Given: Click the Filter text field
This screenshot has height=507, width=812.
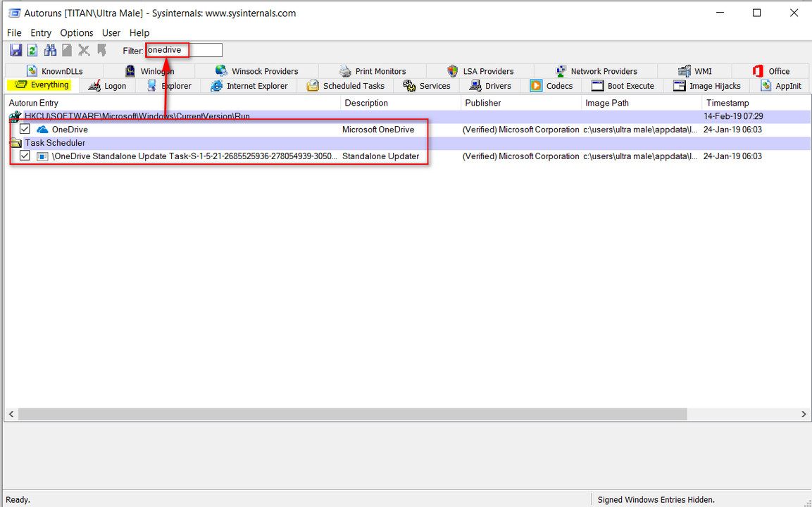Looking at the screenshot, I should pos(184,50).
